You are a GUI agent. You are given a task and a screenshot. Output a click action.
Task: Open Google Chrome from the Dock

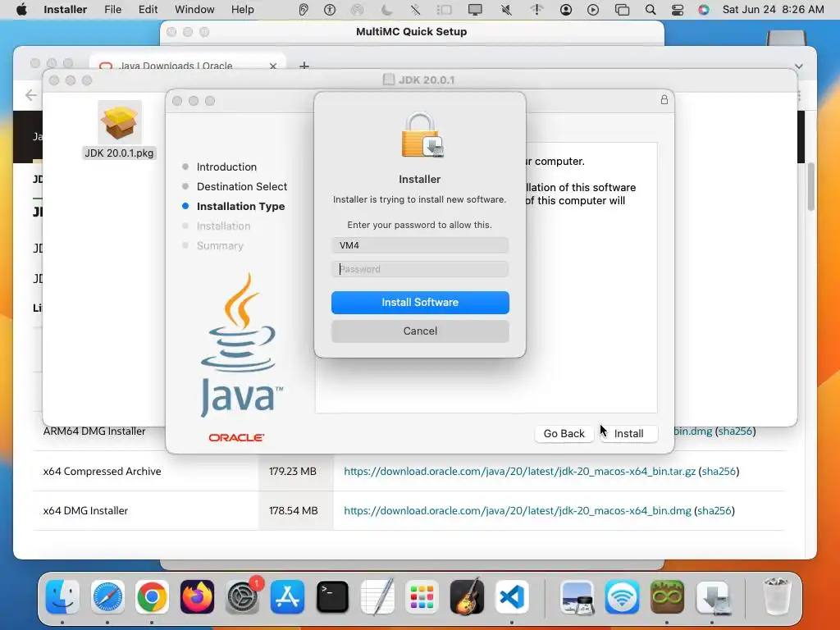tap(152, 597)
